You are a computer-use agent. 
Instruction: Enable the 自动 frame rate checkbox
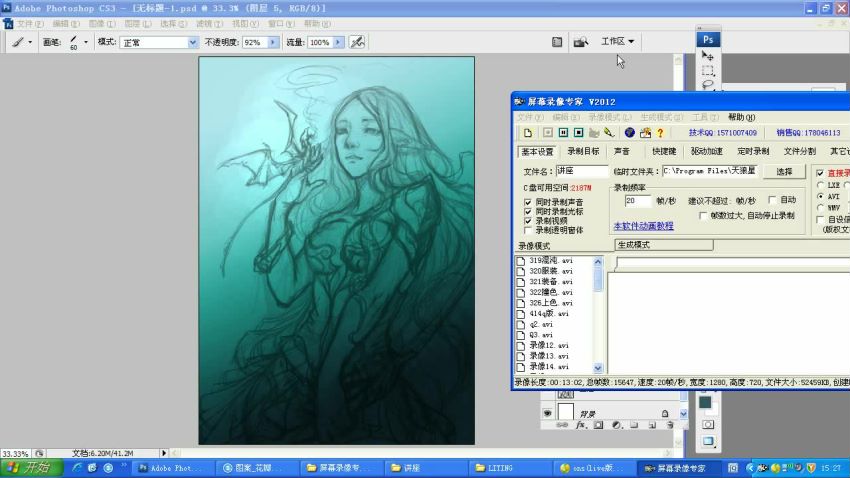pos(772,200)
